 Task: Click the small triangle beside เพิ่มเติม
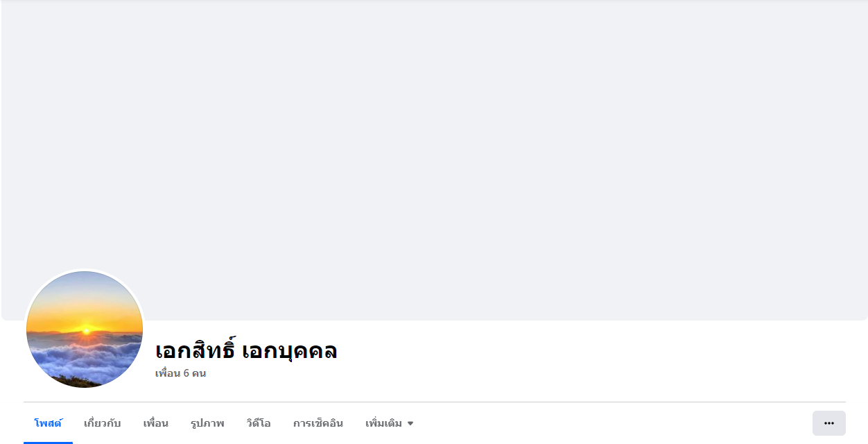[410, 424]
